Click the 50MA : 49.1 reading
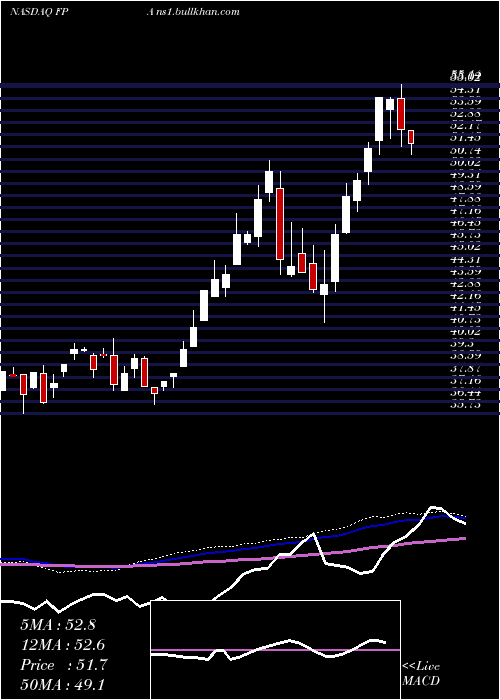Image resolution: width=500 pixels, height=700 pixels. pyautogui.click(x=62, y=684)
